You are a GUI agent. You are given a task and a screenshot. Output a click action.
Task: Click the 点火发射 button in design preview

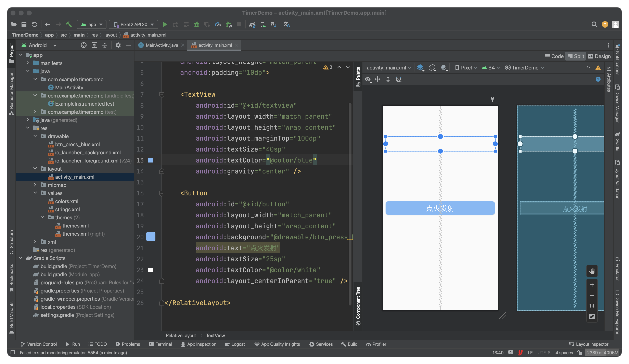(440, 208)
